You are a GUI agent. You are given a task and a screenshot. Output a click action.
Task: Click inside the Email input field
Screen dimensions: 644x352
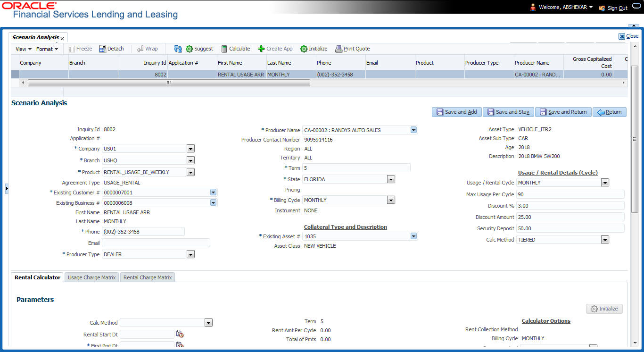coord(156,243)
